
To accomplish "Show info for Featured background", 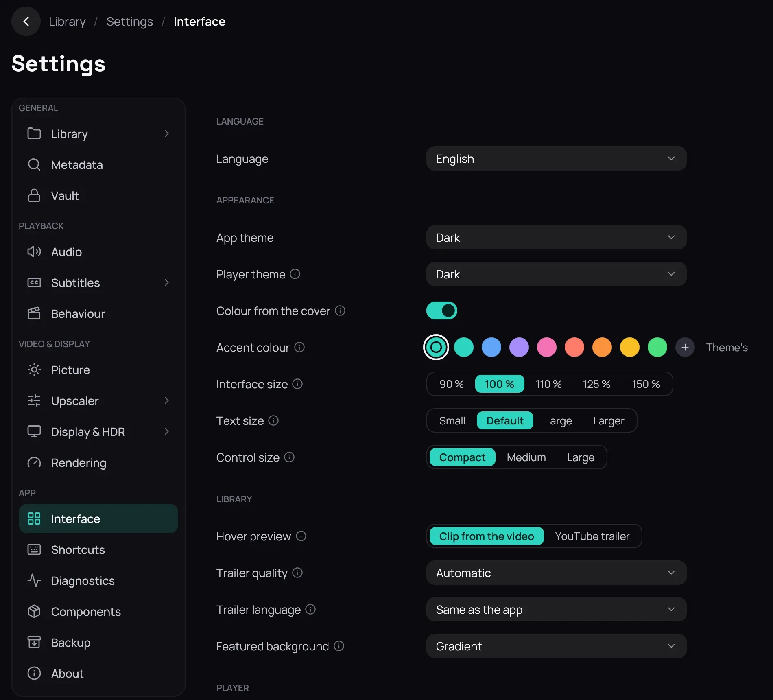I will click(339, 646).
